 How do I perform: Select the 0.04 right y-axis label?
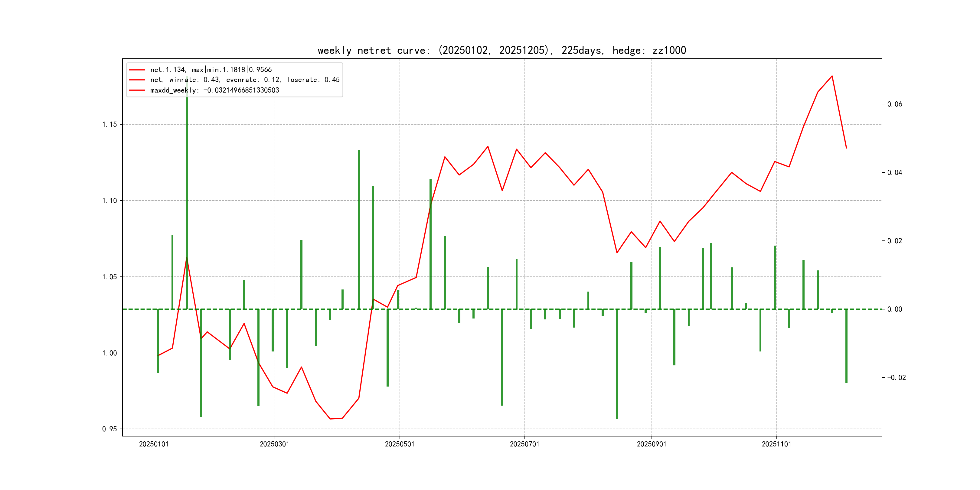pos(894,173)
